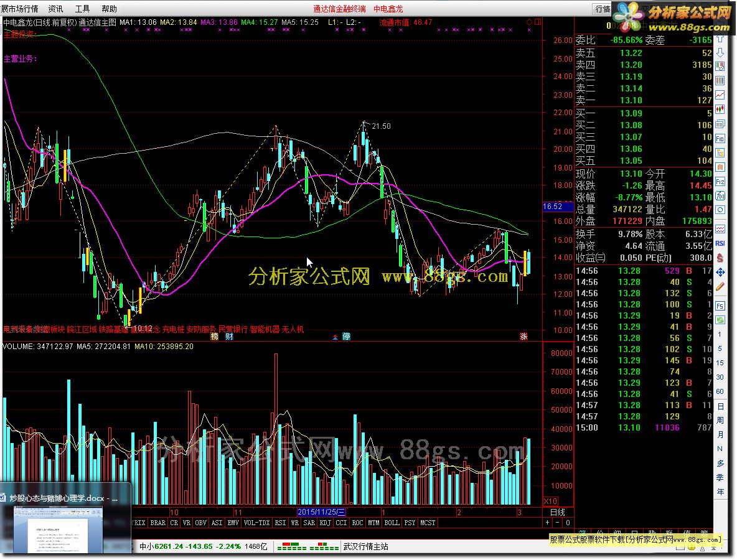Click the 行情 button at top right
737x560 pixels.
click(602, 9)
